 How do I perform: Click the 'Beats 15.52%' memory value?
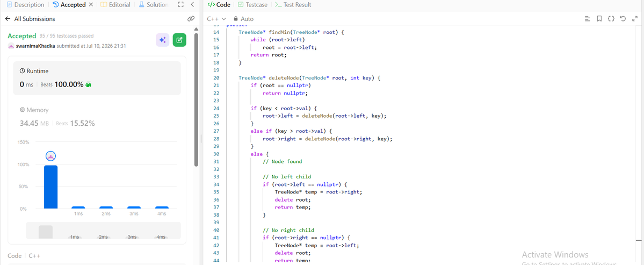75,123
